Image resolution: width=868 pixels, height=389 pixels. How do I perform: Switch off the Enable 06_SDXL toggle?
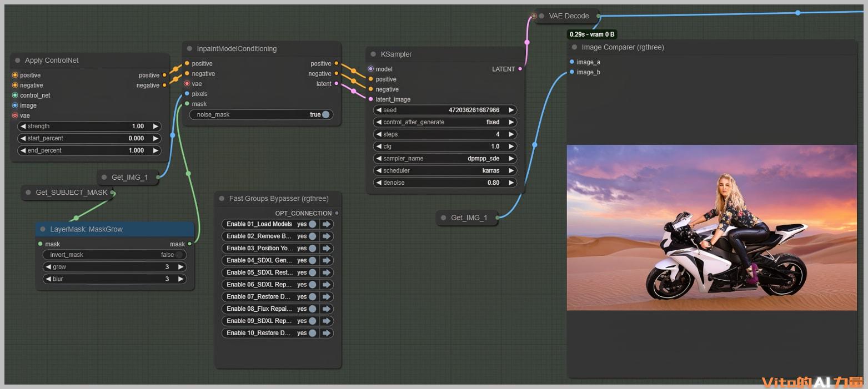(x=313, y=285)
